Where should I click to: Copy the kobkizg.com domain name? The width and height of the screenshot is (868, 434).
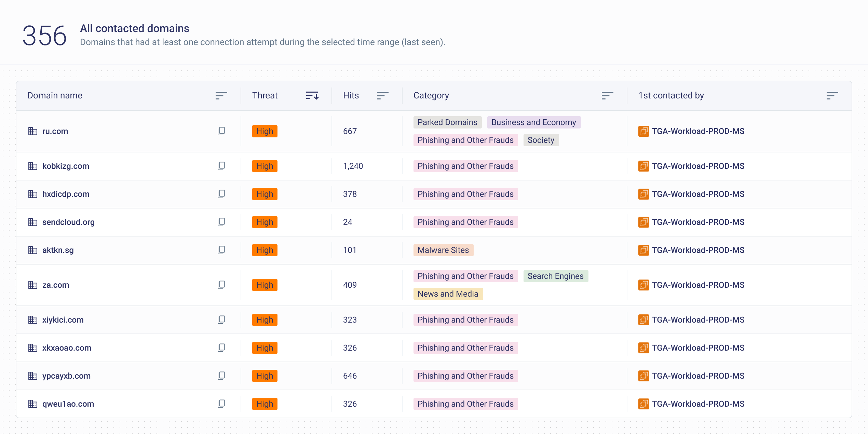(x=221, y=166)
